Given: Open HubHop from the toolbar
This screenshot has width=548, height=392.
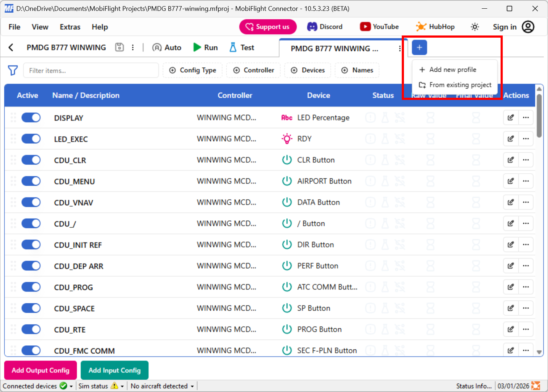Looking at the screenshot, I should 435,26.
